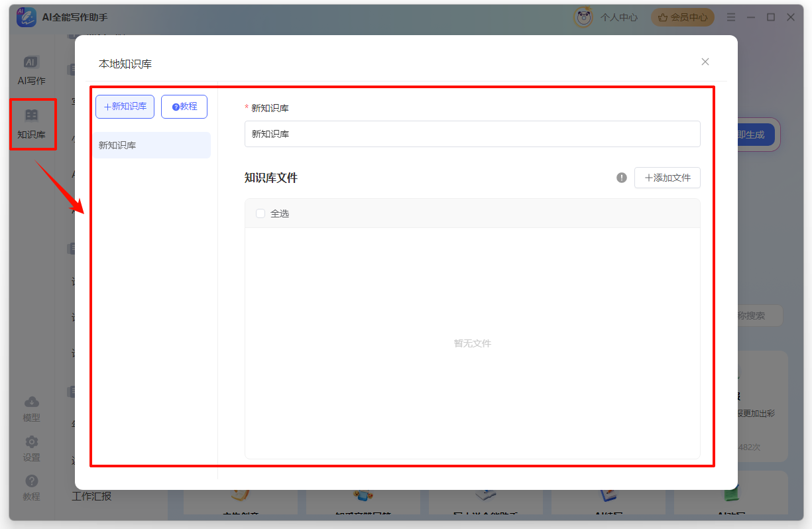
Task: Click the 模型 download icon in the sidebar
Action: 32,407
